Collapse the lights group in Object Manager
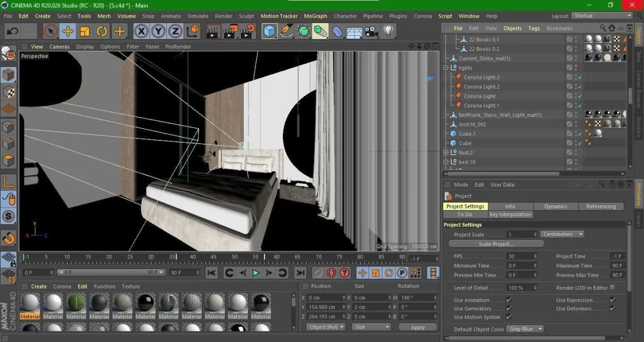Viewport: 644px width, 342px height. click(446, 68)
